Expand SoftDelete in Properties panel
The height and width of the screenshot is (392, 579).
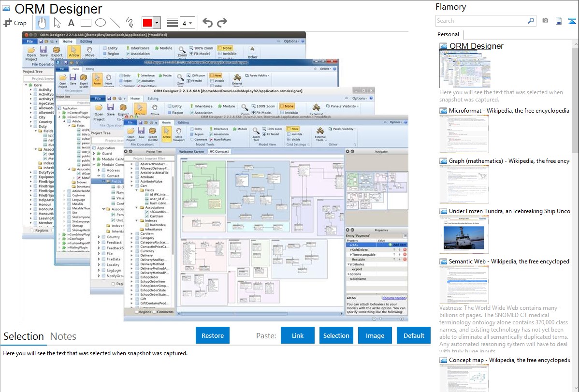(351, 250)
